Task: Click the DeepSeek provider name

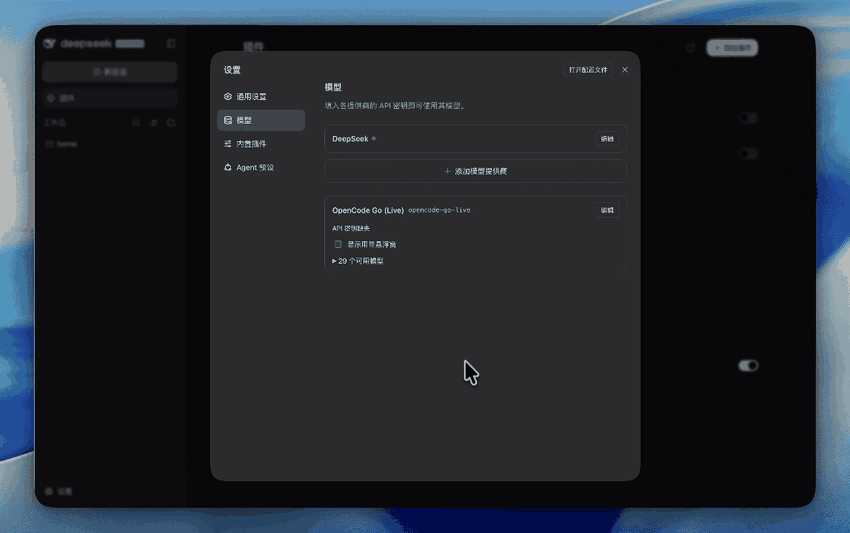Action: click(x=350, y=139)
